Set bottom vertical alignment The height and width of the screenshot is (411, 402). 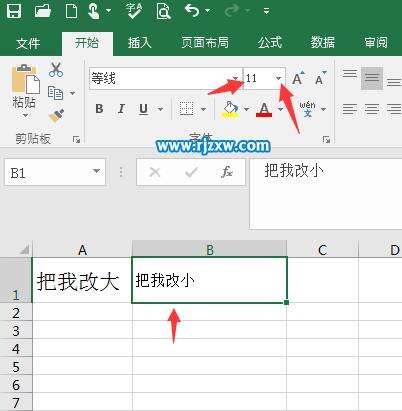pyautogui.click(x=394, y=82)
